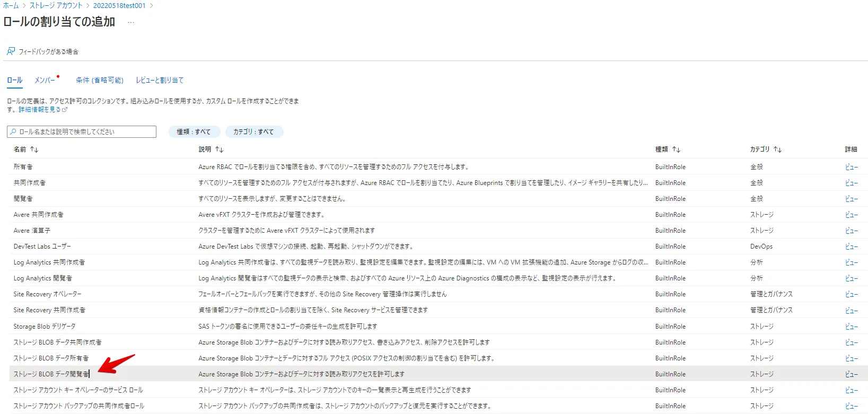868x414 pixels.
Task: Open 20220518test001 breadcrumb
Action: point(119,6)
